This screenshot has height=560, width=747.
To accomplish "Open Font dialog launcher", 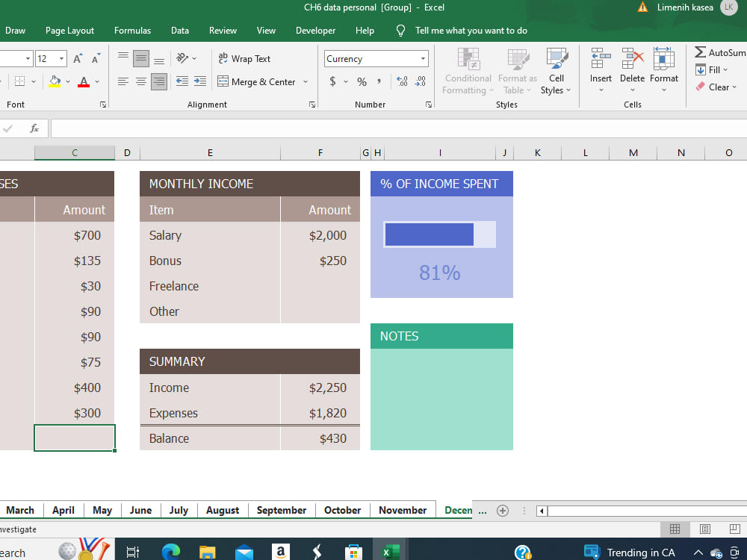I will [x=103, y=105].
